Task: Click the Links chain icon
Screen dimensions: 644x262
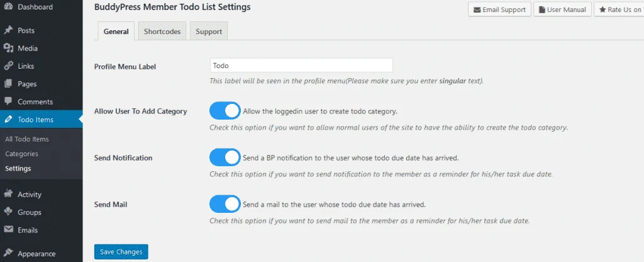Action: [8, 65]
